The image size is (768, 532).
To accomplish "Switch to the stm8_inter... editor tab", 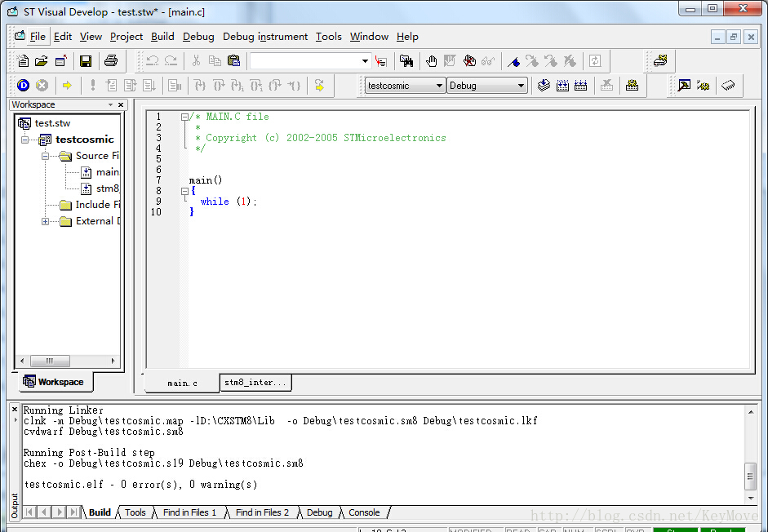I will [255, 383].
